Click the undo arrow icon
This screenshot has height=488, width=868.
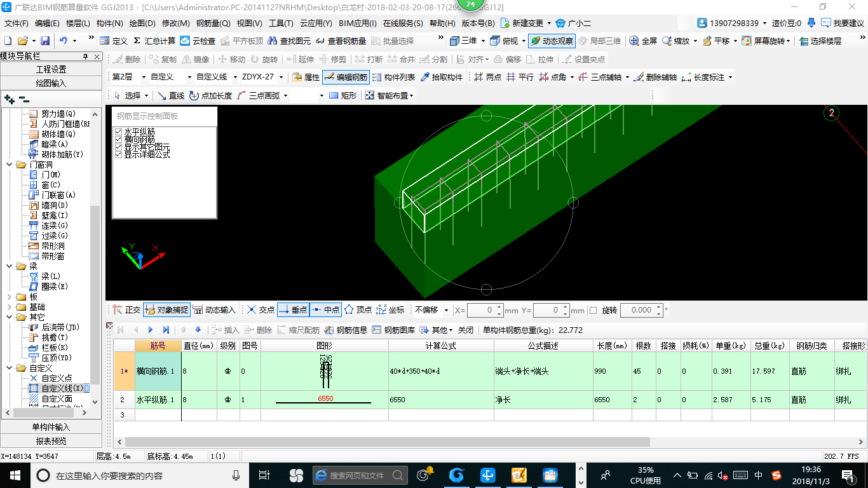click(64, 41)
